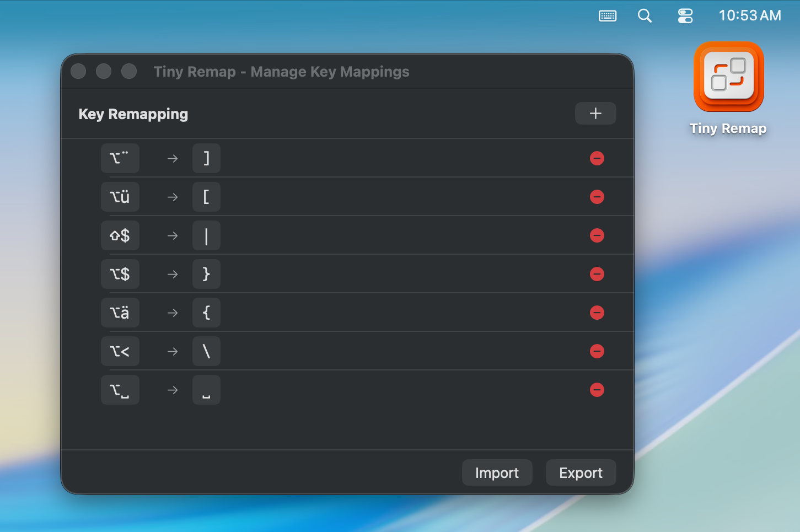The image size is (800, 532).
Task: Edit the { target key
Action: click(206, 313)
